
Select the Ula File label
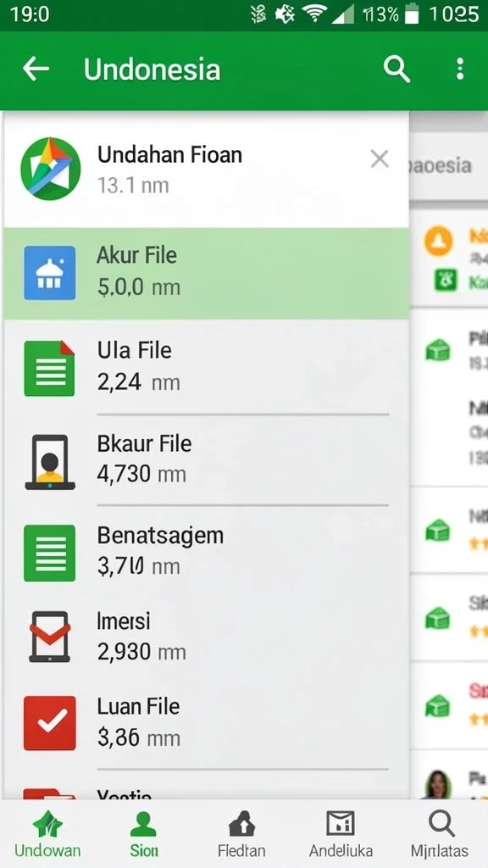pos(135,350)
